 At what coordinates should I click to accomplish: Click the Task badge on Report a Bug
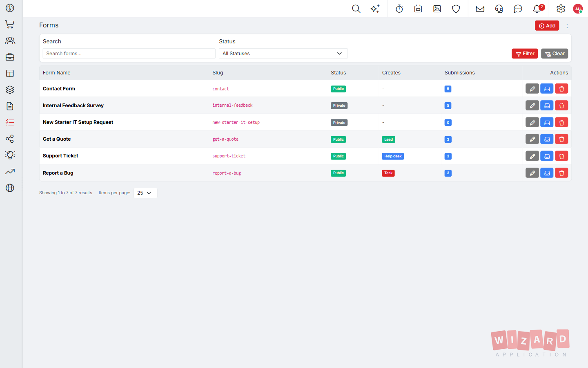388,173
